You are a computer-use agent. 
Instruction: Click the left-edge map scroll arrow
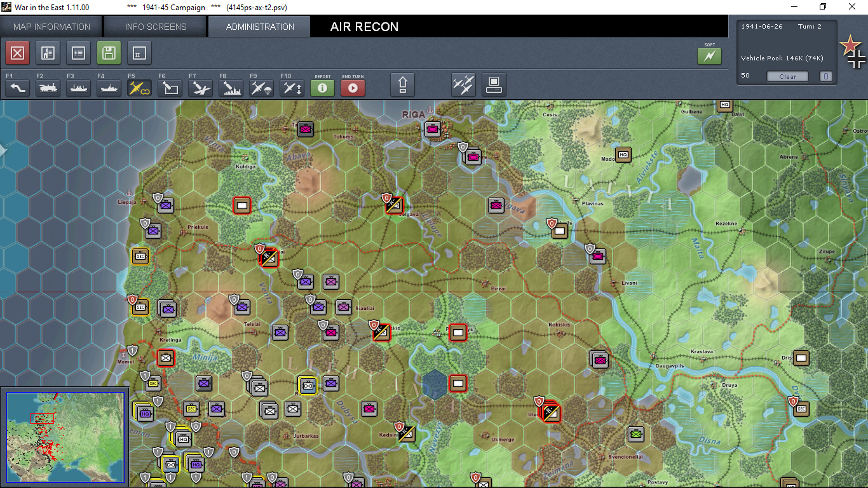[x=3, y=150]
